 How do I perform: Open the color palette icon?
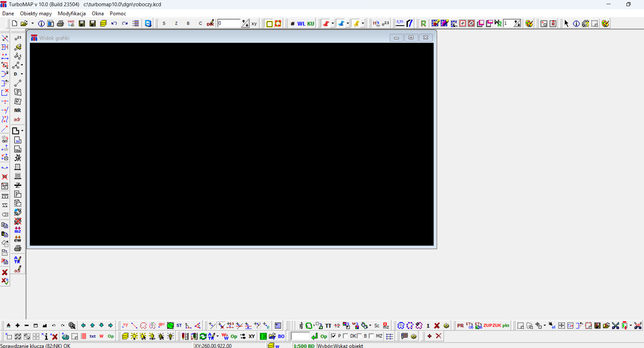click(x=529, y=23)
